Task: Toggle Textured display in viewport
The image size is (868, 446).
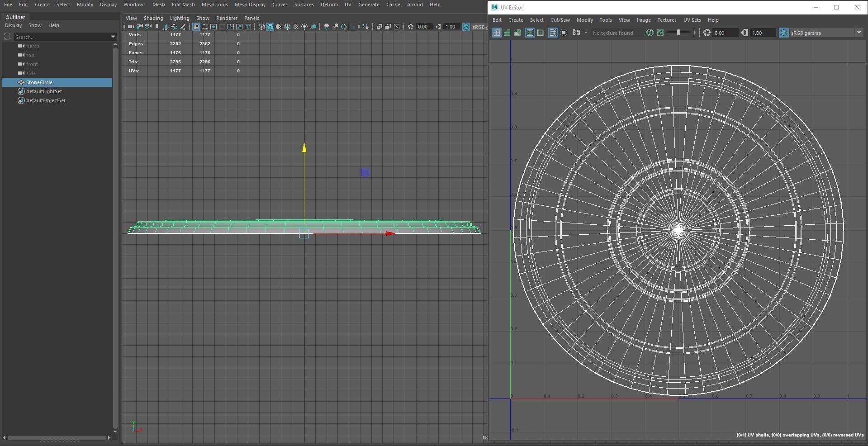Action: 296,27
